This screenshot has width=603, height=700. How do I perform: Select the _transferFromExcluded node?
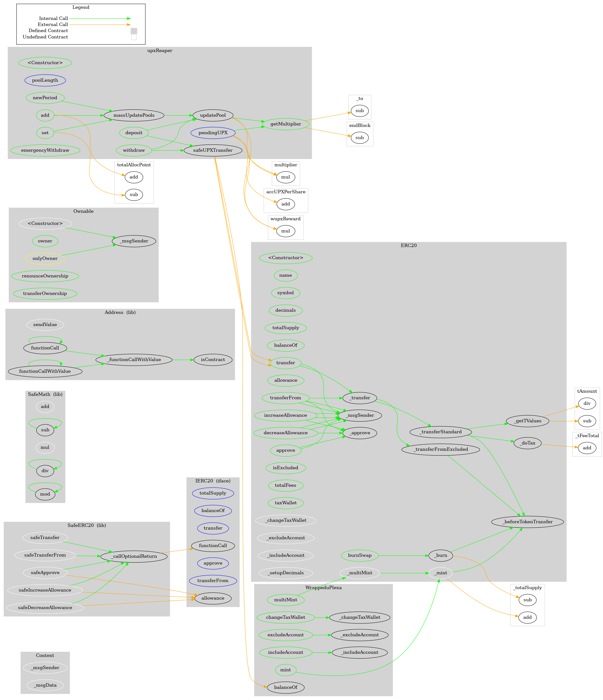441,449
